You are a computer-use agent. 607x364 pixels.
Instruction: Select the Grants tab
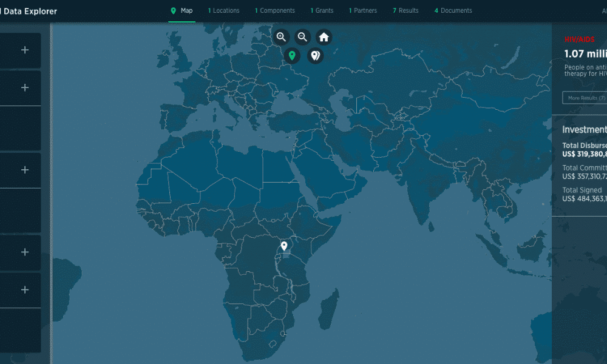[322, 10]
